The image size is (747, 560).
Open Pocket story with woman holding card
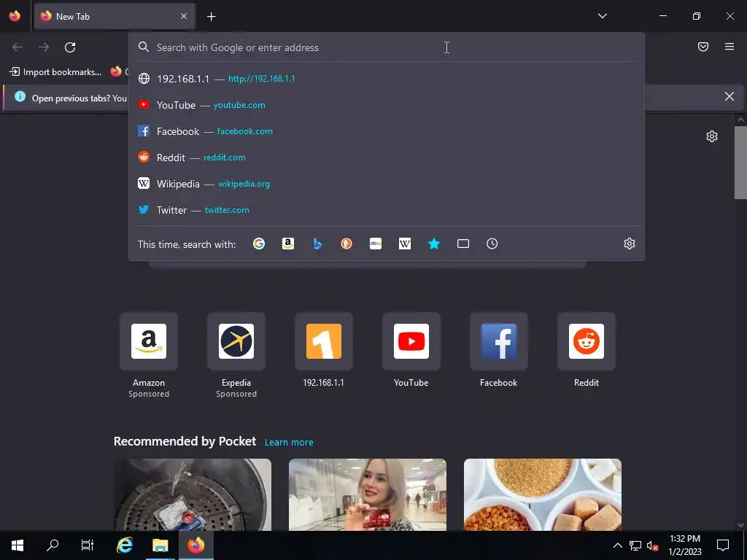pyautogui.click(x=368, y=494)
